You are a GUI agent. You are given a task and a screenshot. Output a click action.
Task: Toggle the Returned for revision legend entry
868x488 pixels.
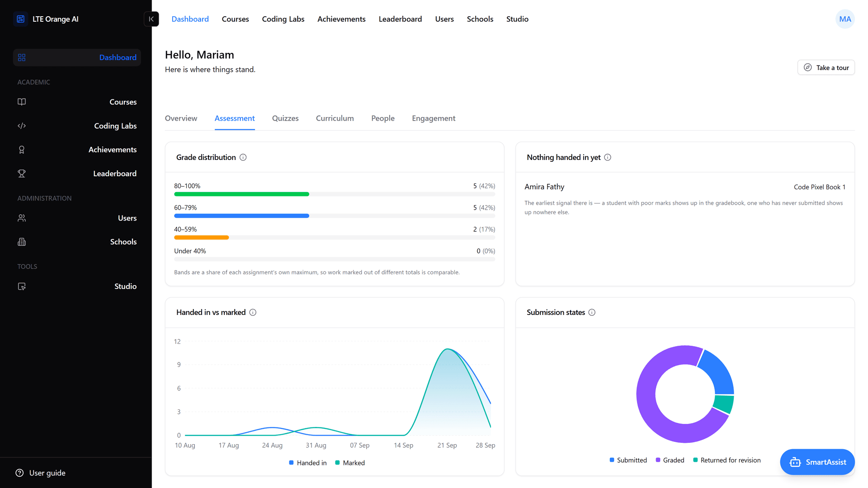tap(727, 460)
